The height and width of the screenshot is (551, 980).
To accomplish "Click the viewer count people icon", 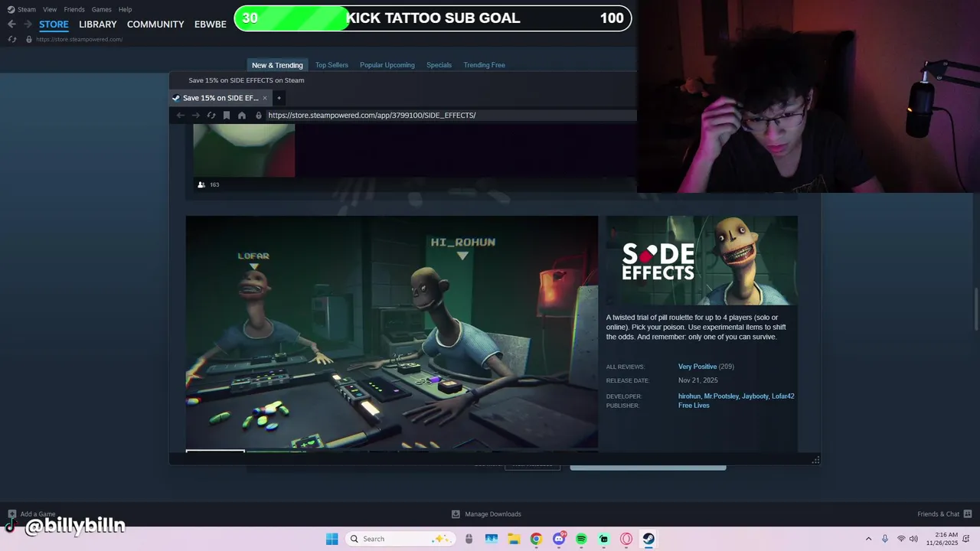I will (201, 184).
